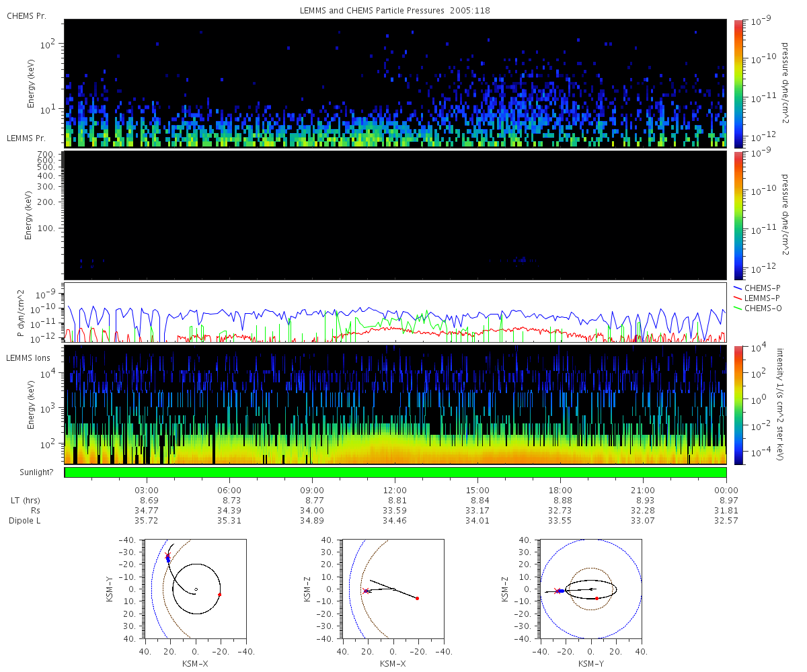Select the LEMMS-P legend entry

pos(757,297)
